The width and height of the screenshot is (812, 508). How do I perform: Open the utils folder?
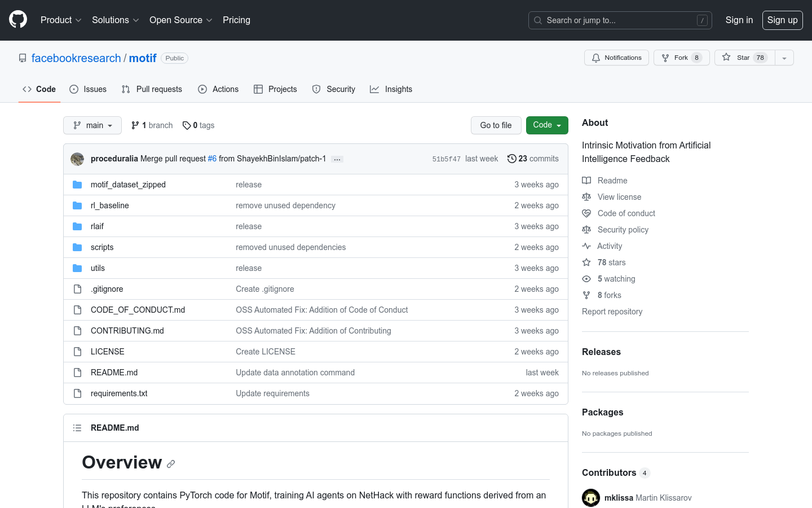coord(98,268)
